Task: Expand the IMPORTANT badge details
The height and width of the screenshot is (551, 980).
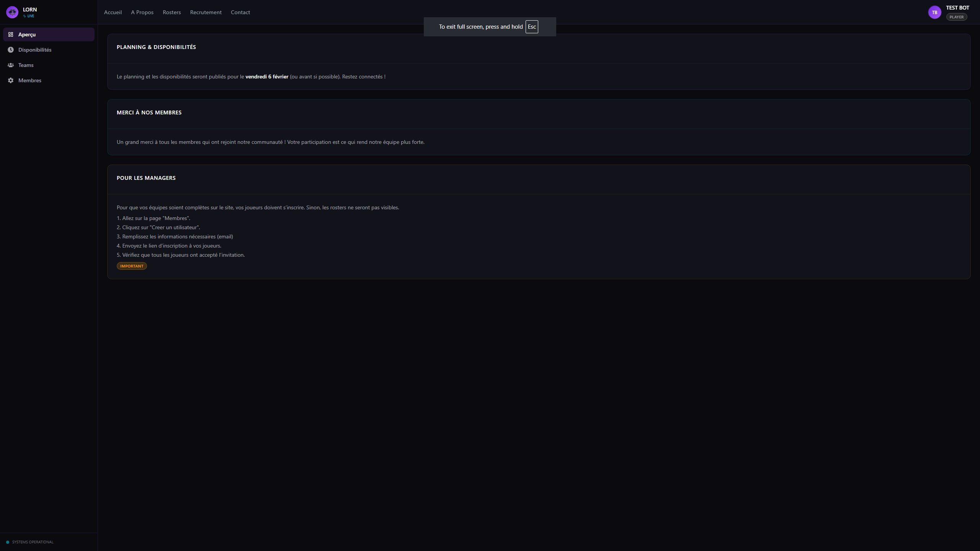Action: point(132,266)
